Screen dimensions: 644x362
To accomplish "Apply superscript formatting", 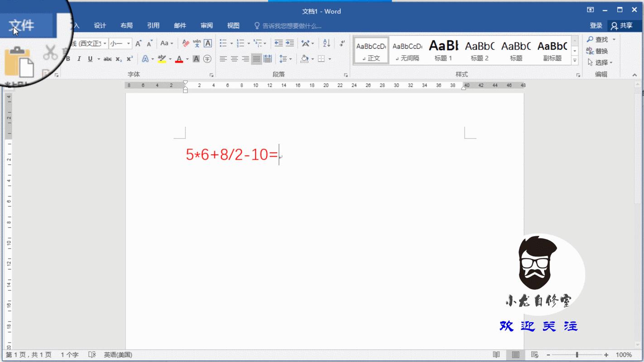I will click(130, 59).
